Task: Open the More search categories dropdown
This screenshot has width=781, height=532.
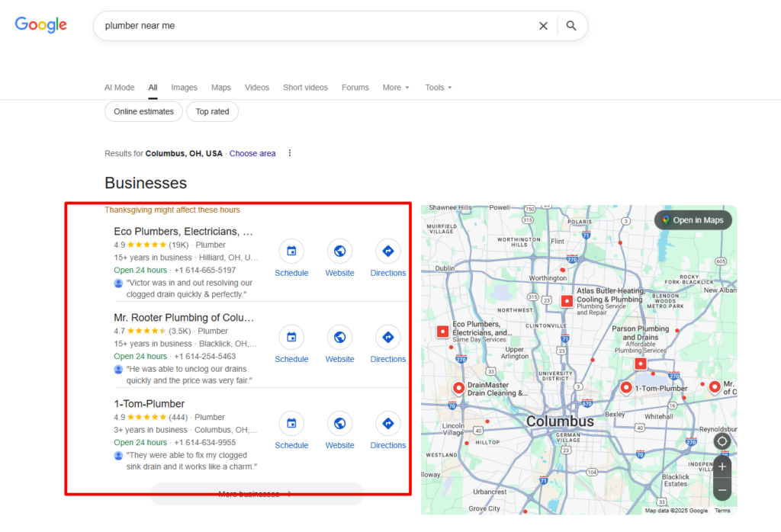Action: coord(395,87)
